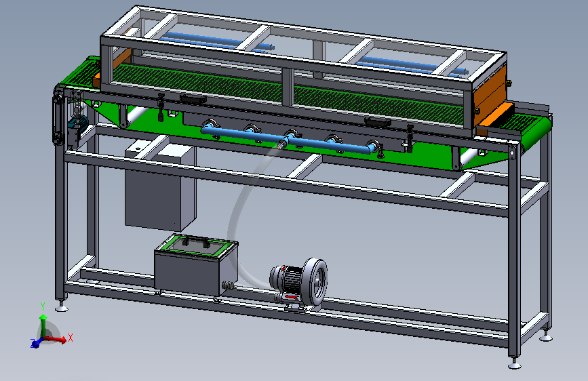Select the front-left leveling foot of the frame
This screenshot has width=588, height=381.
pyautogui.click(x=62, y=306)
